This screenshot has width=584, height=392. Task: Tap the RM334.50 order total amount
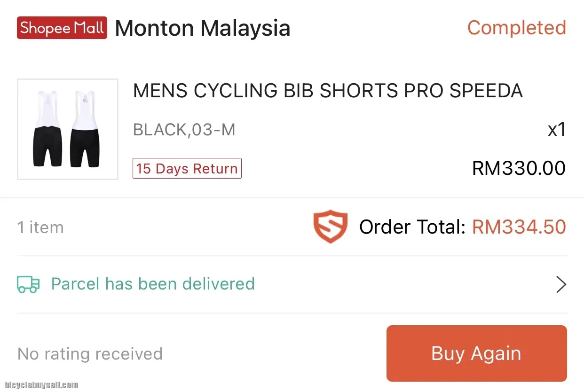(519, 227)
